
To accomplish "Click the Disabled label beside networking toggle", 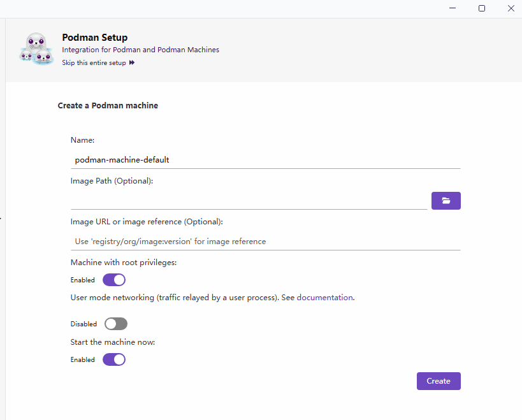I will (83, 324).
